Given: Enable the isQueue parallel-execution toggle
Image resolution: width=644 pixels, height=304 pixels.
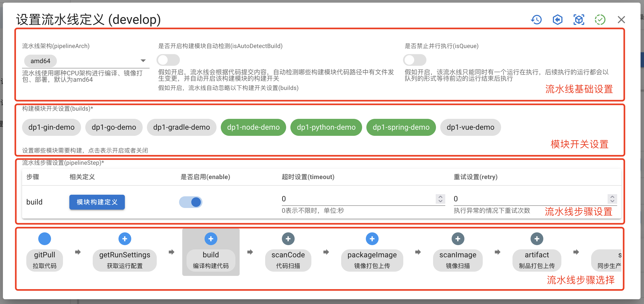Looking at the screenshot, I should tap(415, 60).
